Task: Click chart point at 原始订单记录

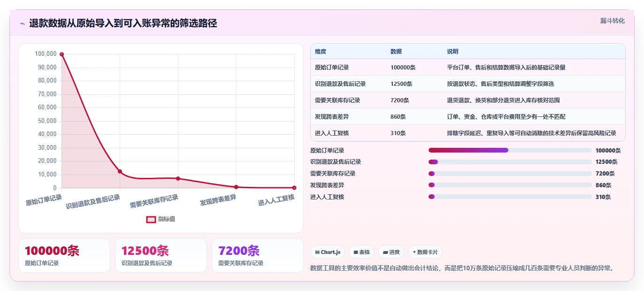Action: 61,54
